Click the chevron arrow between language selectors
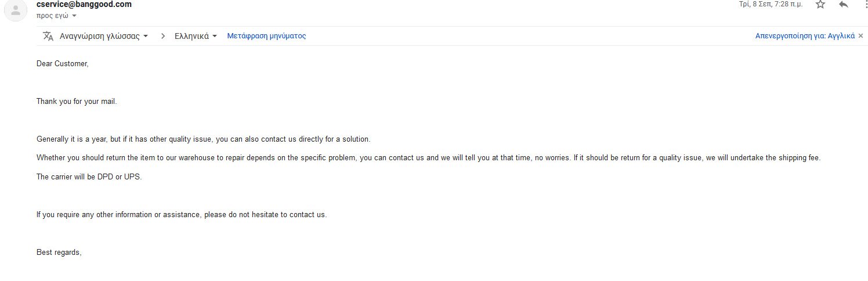868x281 pixels. click(x=163, y=36)
